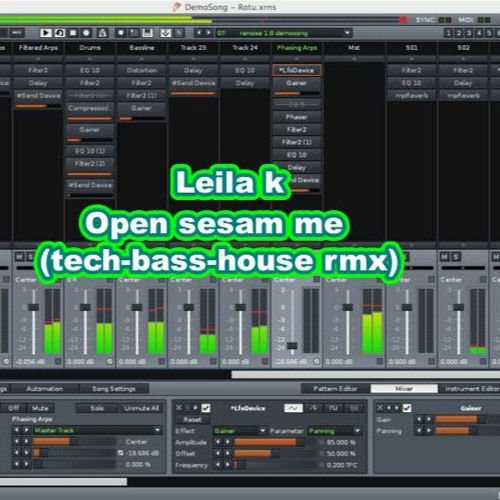The height and width of the screenshot is (500, 500).
Task: Click the Unmute All button
Action: pos(141,408)
